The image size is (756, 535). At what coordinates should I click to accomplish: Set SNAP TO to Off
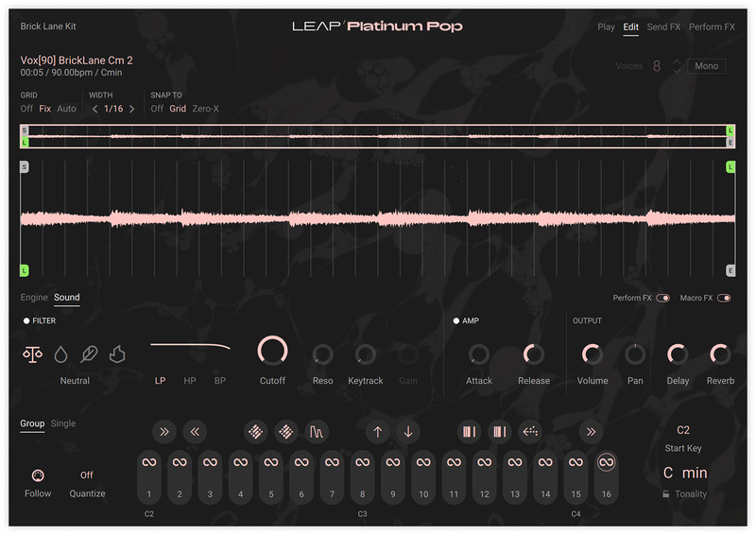(x=157, y=109)
